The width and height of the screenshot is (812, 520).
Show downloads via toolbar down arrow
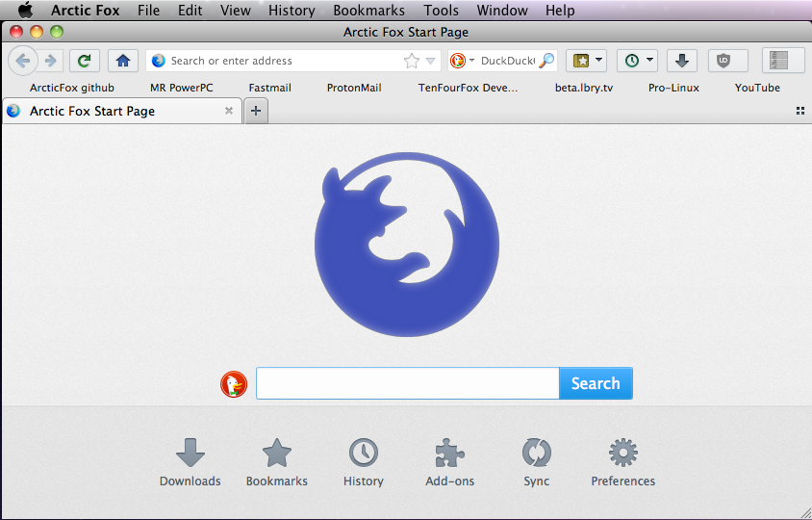[x=681, y=61]
